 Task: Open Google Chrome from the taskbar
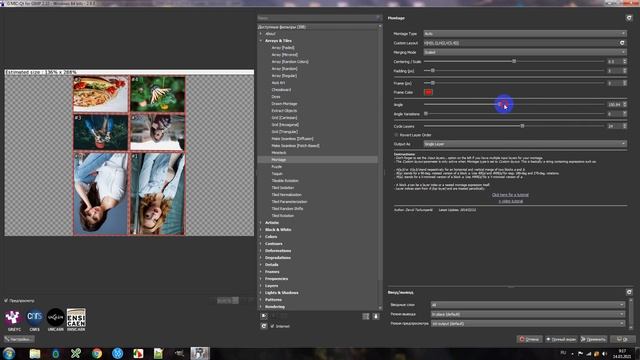pyautogui.click(x=97, y=353)
